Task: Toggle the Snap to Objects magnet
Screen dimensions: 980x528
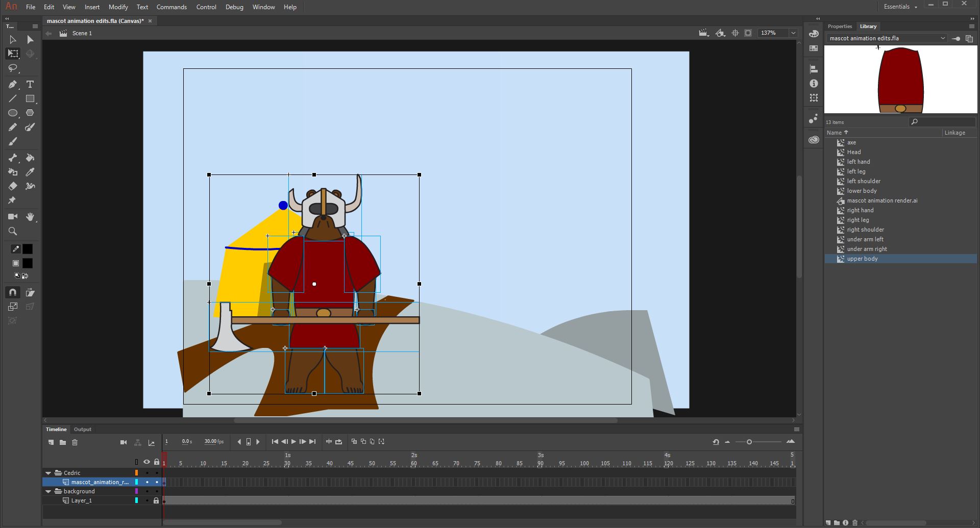Action: pyautogui.click(x=12, y=292)
